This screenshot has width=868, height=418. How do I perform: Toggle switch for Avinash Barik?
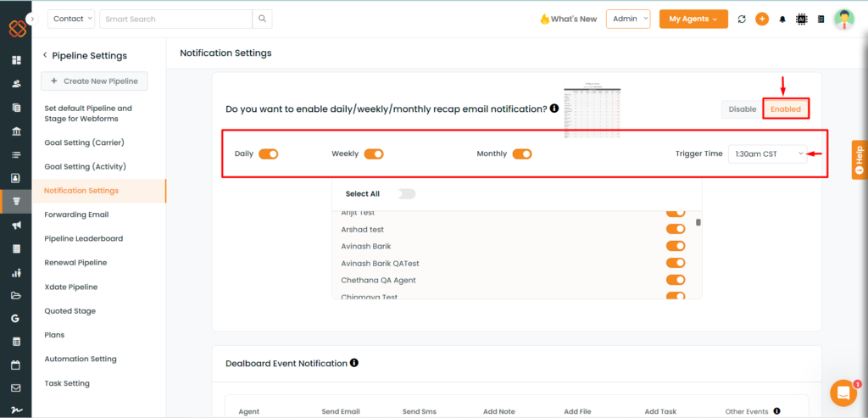[676, 247]
